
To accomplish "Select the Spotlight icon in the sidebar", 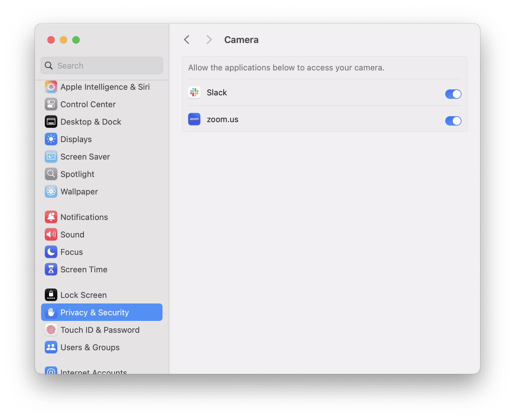I will pyautogui.click(x=51, y=174).
